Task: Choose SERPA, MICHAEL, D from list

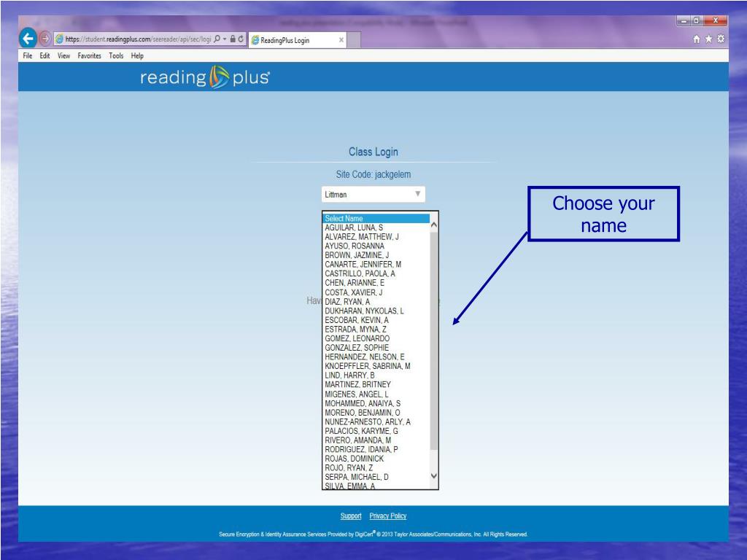Action: pos(376,477)
